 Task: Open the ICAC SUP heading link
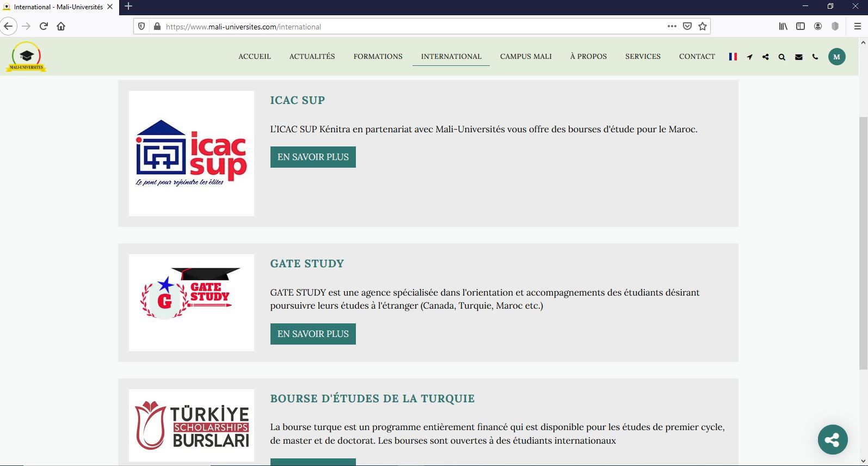point(298,100)
